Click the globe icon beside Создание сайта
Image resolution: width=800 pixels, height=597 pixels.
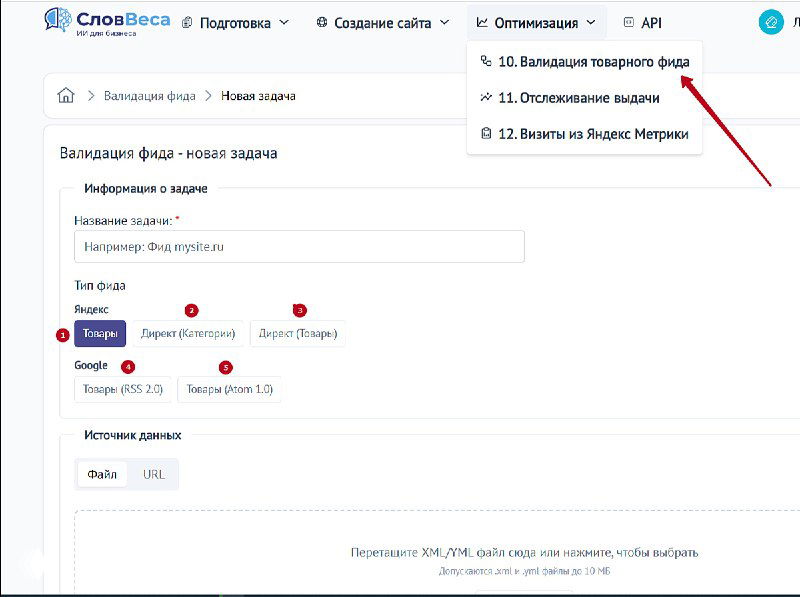click(322, 23)
